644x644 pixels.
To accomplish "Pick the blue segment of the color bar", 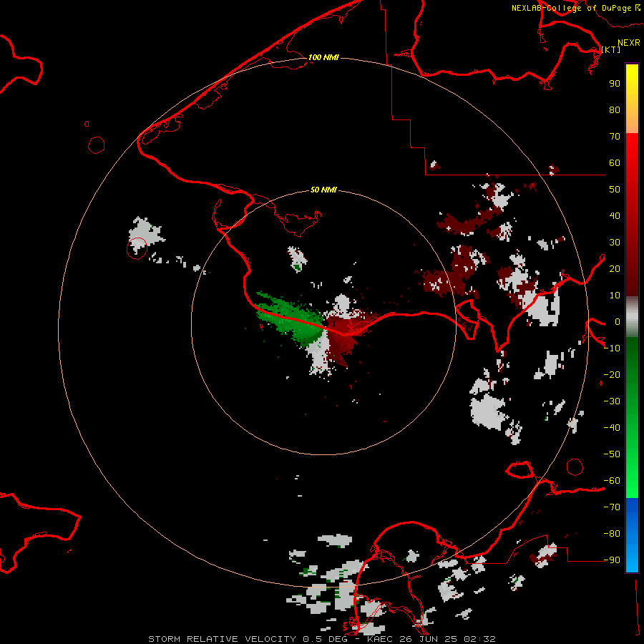I will tap(632, 535).
